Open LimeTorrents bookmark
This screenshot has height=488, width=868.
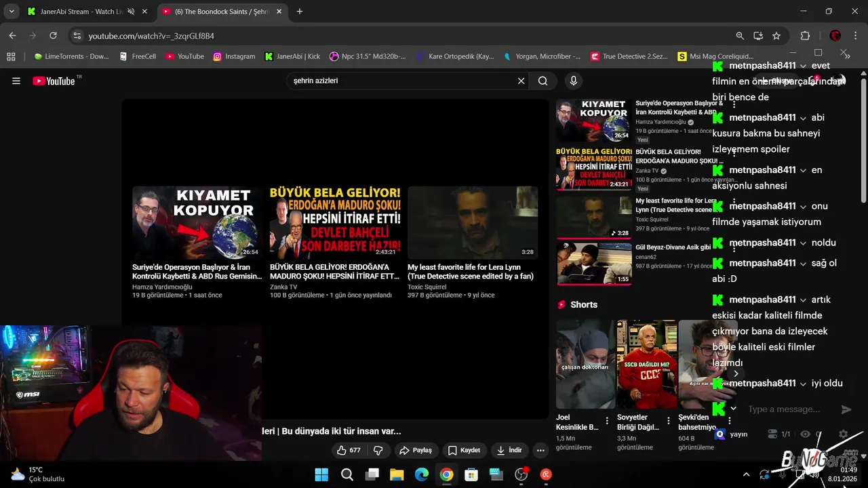click(x=71, y=56)
